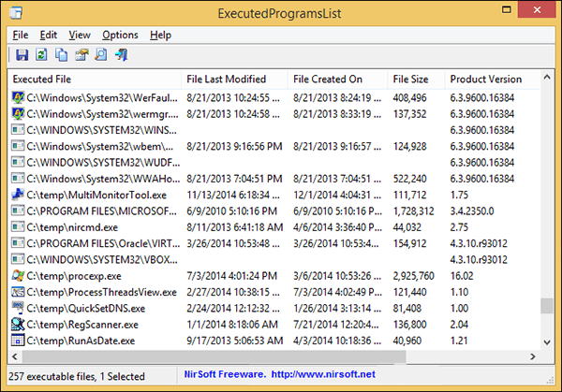Click the Save selected items toolbar icon
The image size is (562, 392).
22,55
